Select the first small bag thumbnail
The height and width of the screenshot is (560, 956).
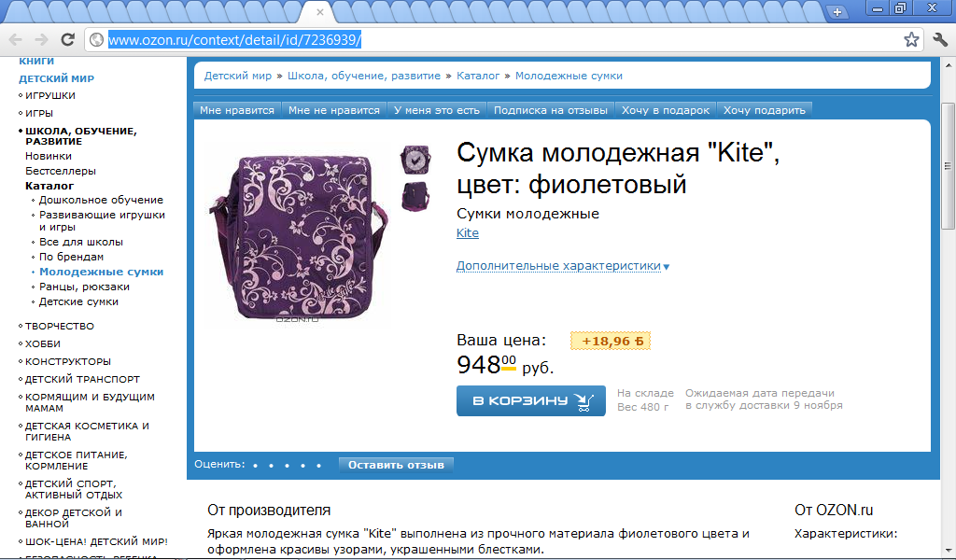pos(415,160)
